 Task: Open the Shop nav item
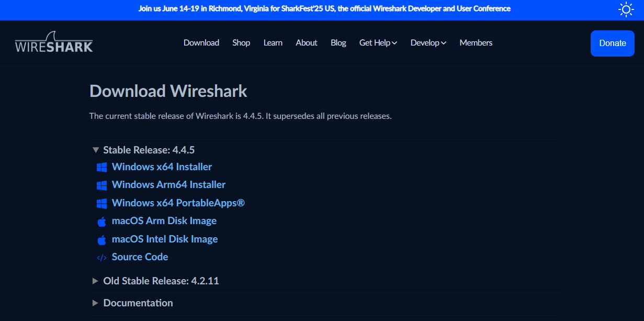[x=241, y=43]
